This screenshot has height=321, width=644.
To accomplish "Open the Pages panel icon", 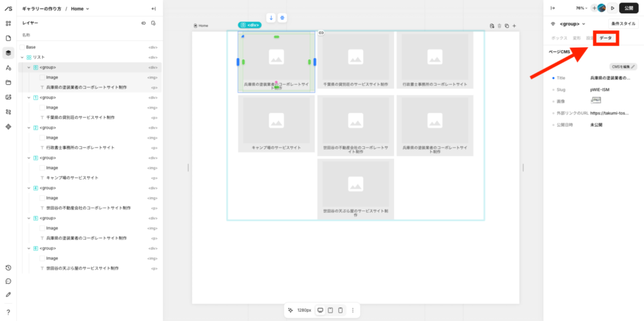I will point(8,38).
